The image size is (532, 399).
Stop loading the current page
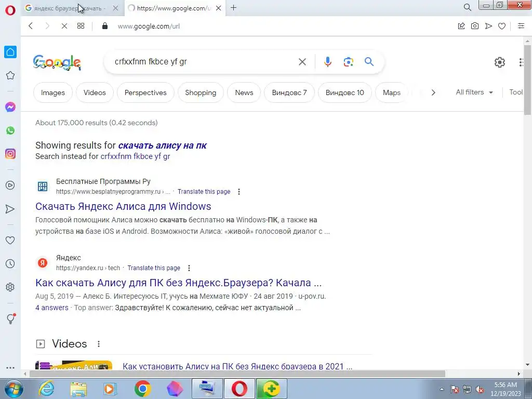click(x=64, y=26)
